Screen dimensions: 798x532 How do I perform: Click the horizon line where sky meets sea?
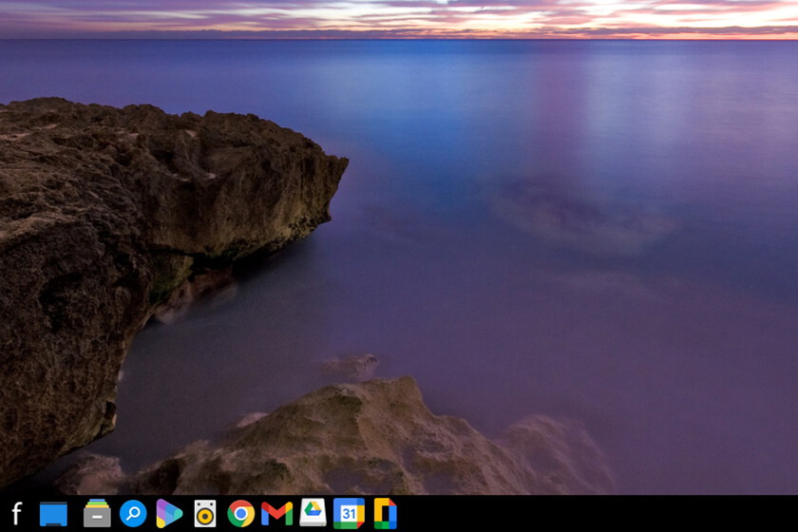[399, 39]
